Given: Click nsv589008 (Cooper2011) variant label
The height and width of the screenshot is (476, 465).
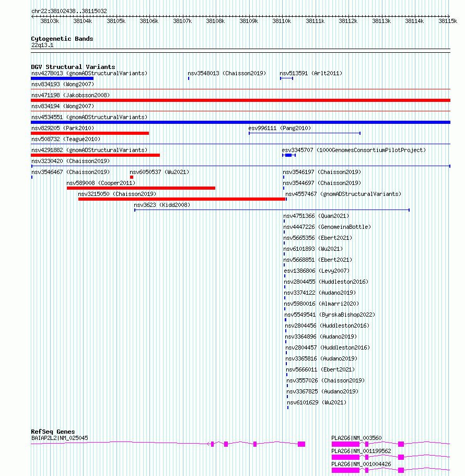Looking at the screenshot, I should [x=101, y=183].
